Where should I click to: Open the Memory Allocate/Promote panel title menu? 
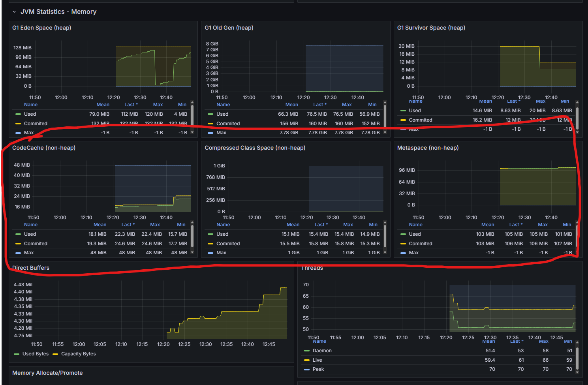pyautogui.click(x=47, y=373)
